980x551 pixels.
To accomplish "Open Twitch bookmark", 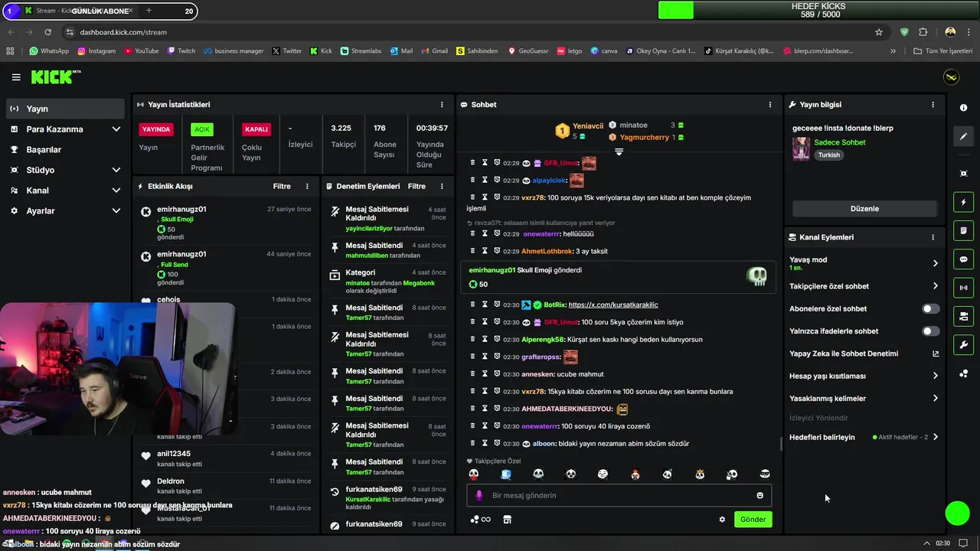I will point(181,51).
